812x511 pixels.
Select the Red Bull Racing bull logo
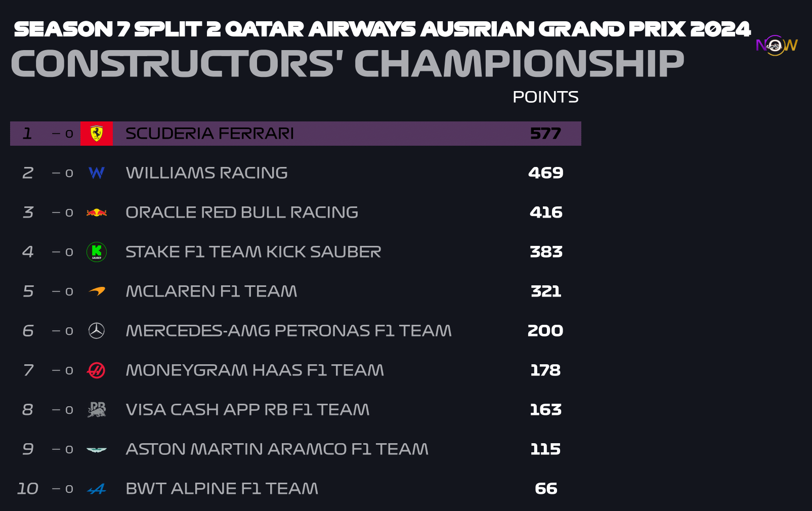coord(97,212)
